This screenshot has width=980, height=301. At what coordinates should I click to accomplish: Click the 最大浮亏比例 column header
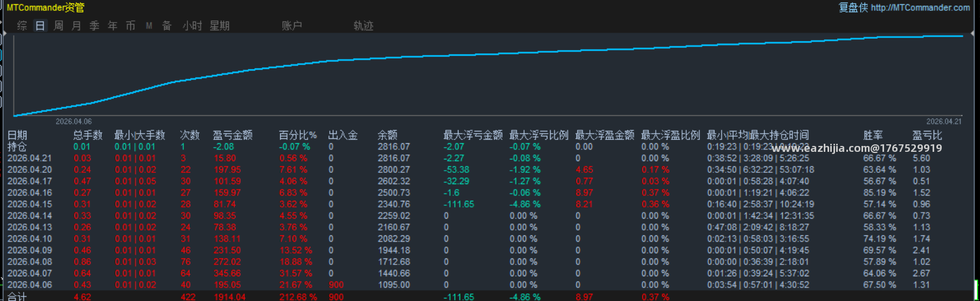pos(539,135)
